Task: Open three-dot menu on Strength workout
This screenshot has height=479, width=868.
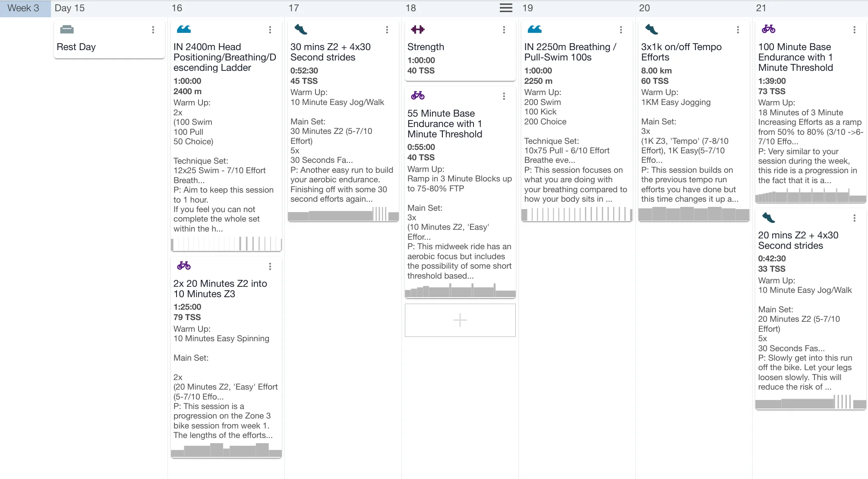Action: tap(504, 30)
